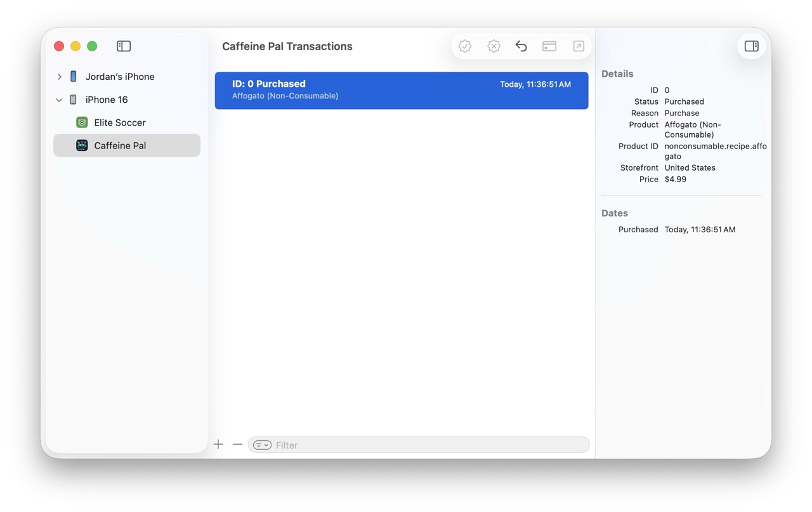Viewport: 812px width, 512px height.
Task: Click the nonconsumable.recipe.affogato product ID value
Action: [716, 151]
